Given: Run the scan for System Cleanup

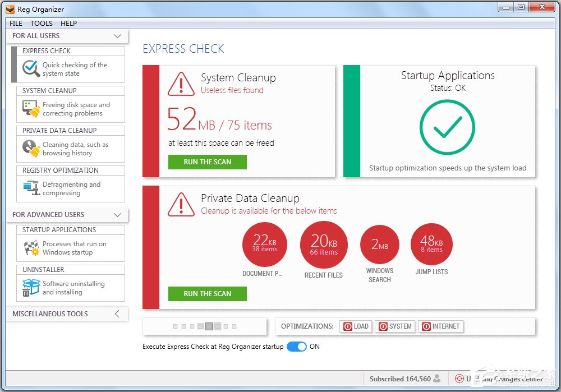Looking at the screenshot, I should tap(208, 162).
